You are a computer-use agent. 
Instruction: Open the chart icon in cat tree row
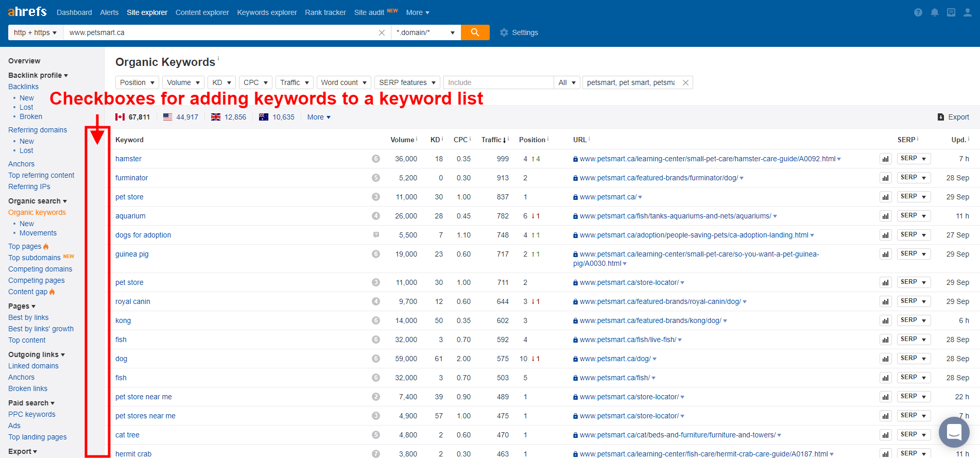pos(886,435)
